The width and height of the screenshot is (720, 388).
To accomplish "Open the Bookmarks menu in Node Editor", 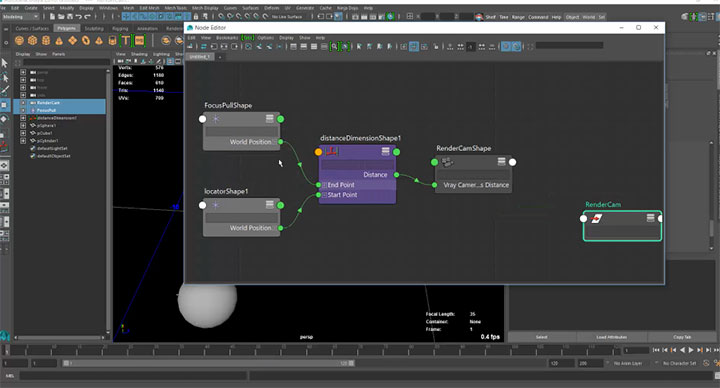I will [x=227, y=38].
